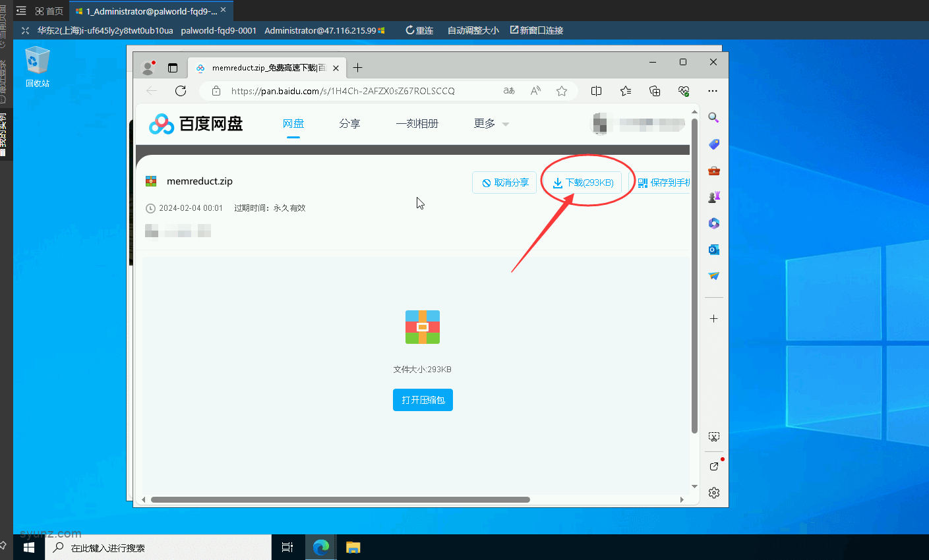Open sidebar Drop paper plane icon

pyautogui.click(x=713, y=276)
